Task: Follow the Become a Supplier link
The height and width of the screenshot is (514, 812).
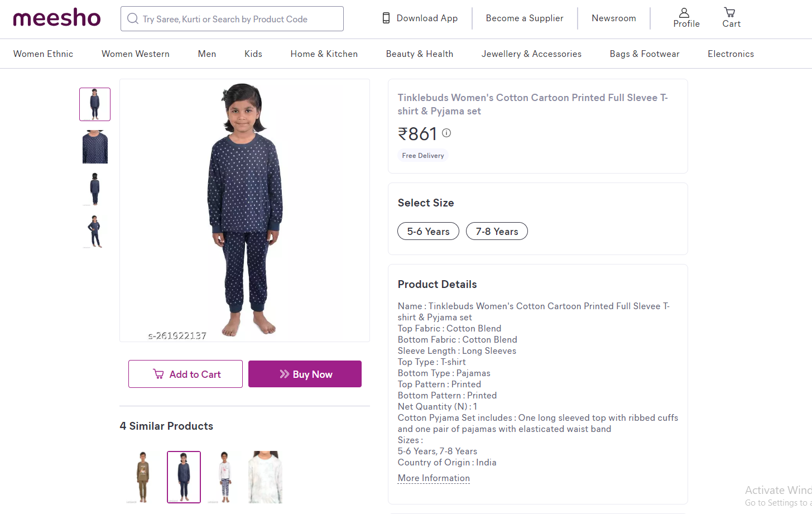Action: [x=525, y=18]
